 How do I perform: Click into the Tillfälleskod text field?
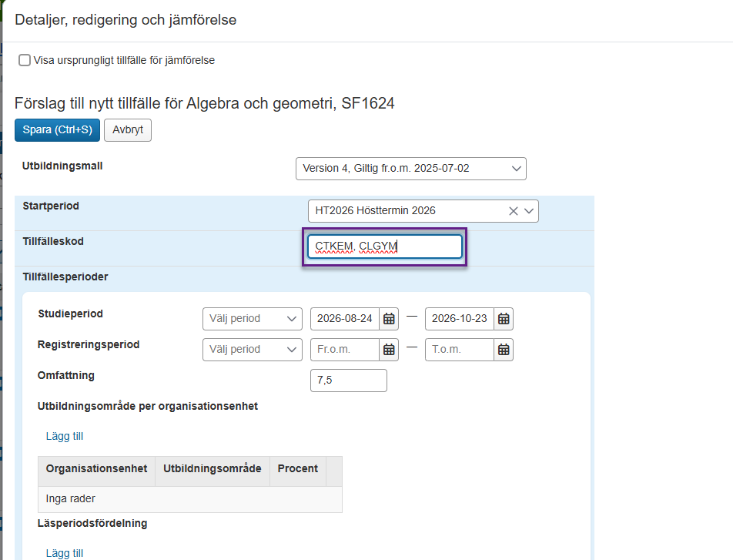(384, 246)
